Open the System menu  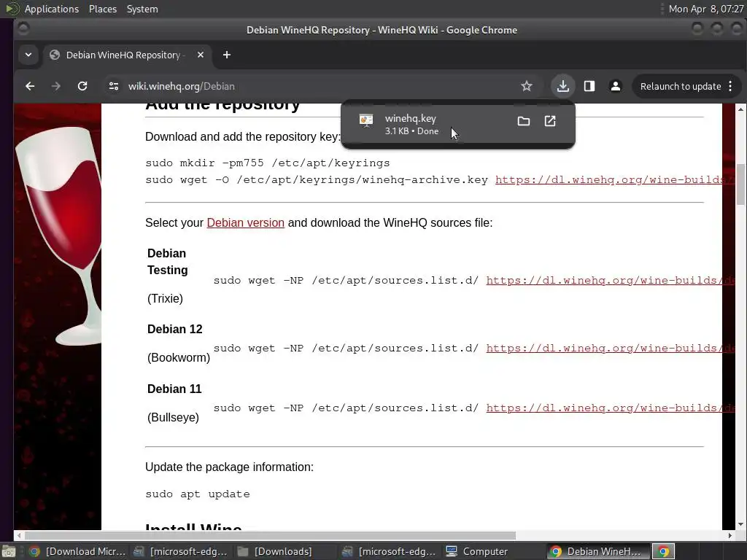142,9
